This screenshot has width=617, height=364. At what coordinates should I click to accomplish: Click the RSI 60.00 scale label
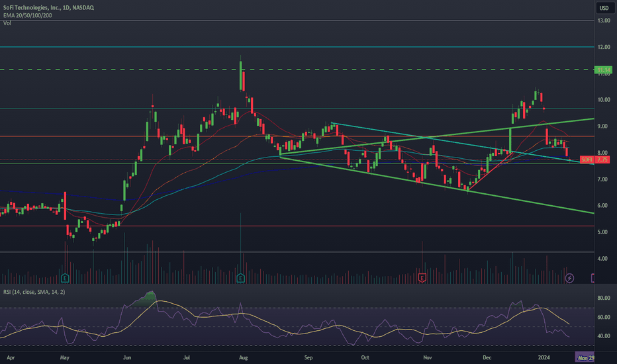(x=604, y=317)
